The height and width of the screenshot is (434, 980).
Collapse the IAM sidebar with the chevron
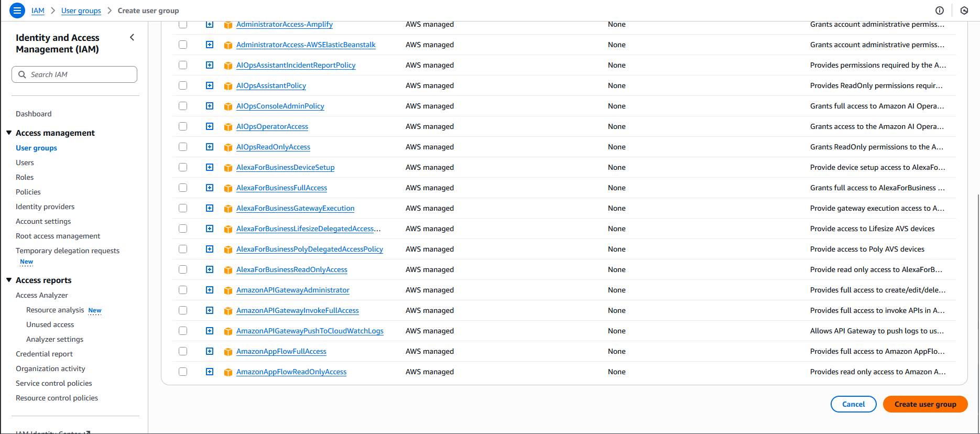coord(132,37)
